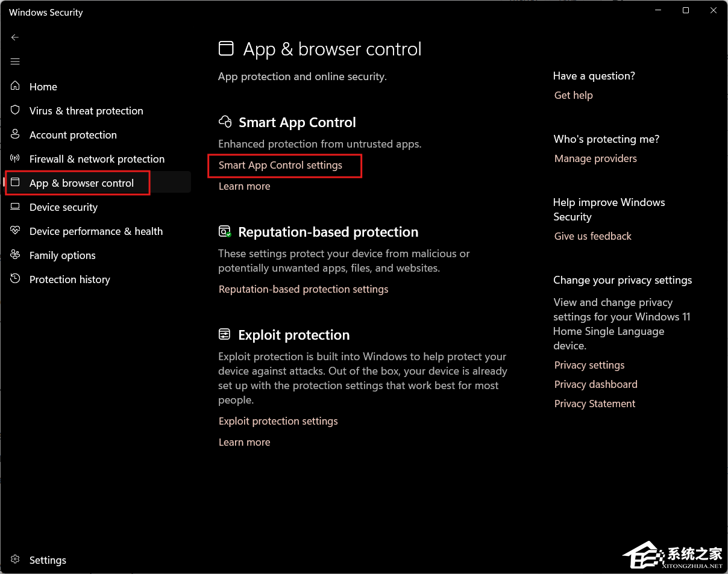Click the Privacy dashboard link
The image size is (728, 574).
[x=595, y=384]
